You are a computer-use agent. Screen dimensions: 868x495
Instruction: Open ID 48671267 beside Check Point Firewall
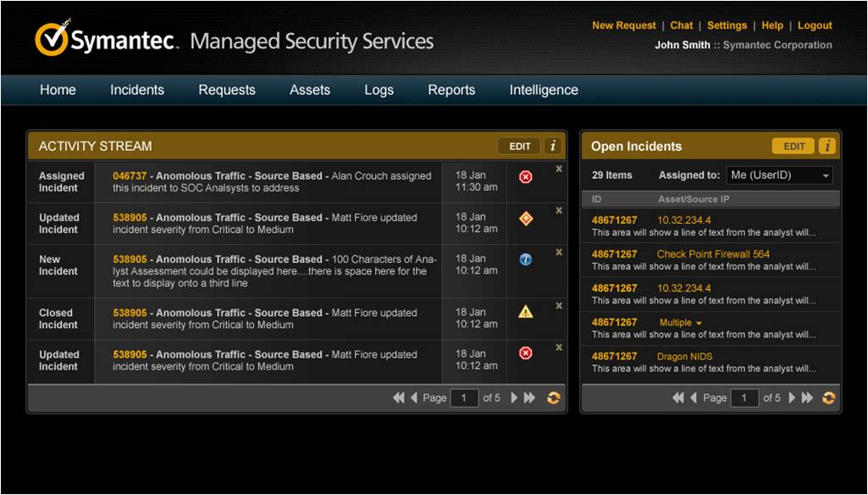[x=615, y=254]
